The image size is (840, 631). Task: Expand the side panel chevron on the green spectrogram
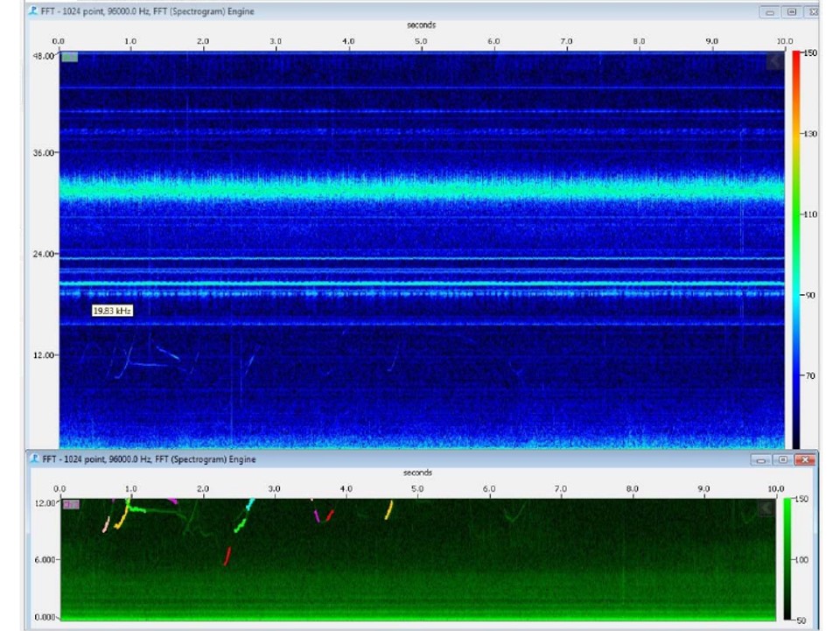point(767,508)
